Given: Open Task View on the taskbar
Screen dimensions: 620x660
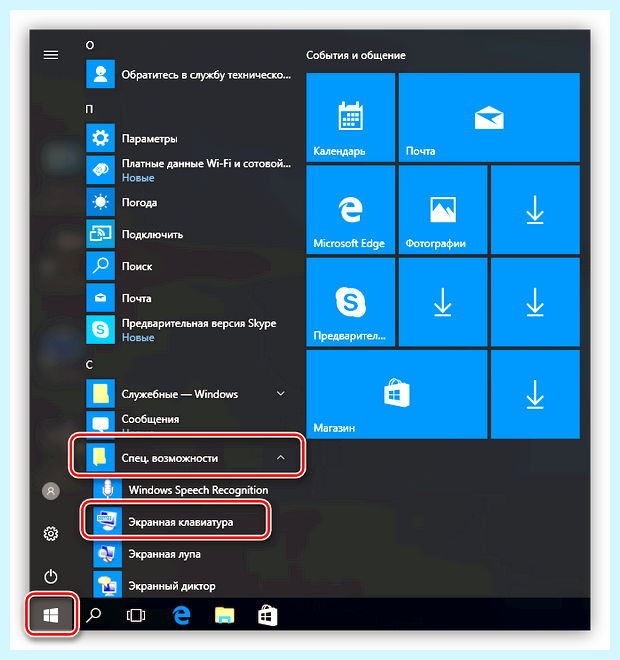Looking at the screenshot, I should click(x=136, y=615).
